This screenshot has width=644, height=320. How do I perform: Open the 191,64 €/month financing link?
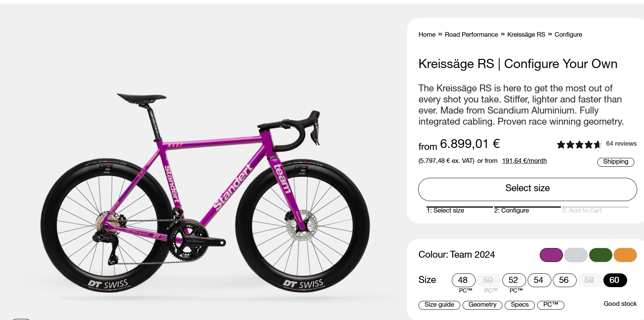point(524,161)
